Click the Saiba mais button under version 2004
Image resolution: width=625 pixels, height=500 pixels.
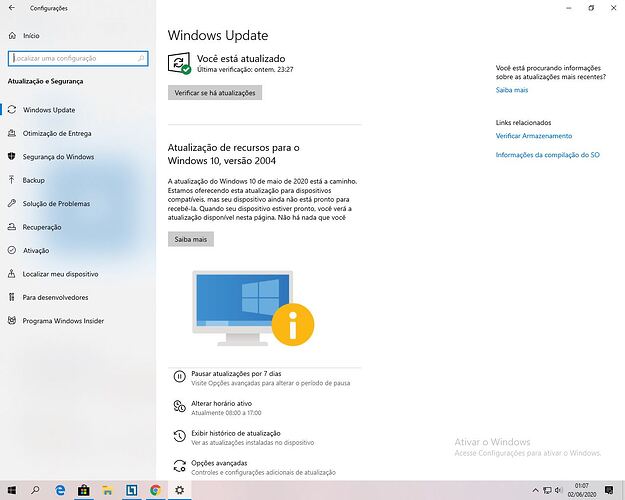(x=190, y=239)
